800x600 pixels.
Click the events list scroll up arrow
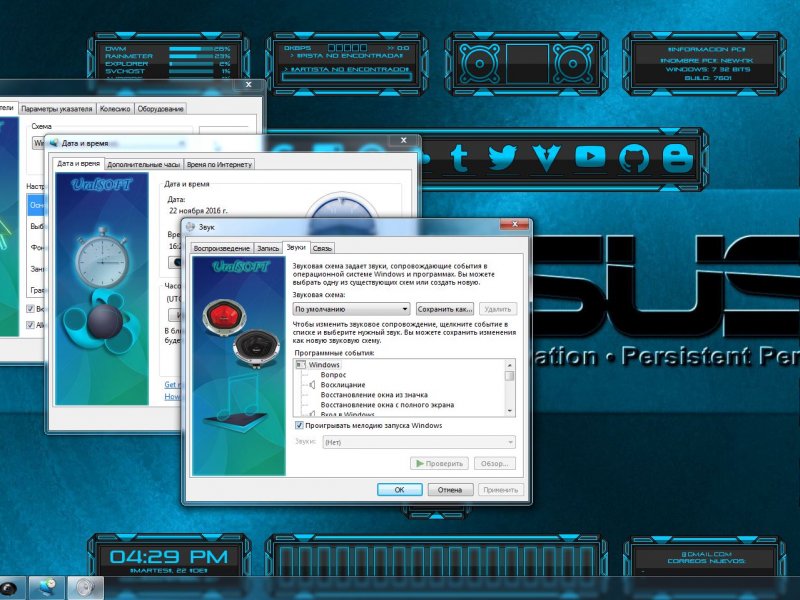[x=509, y=365]
